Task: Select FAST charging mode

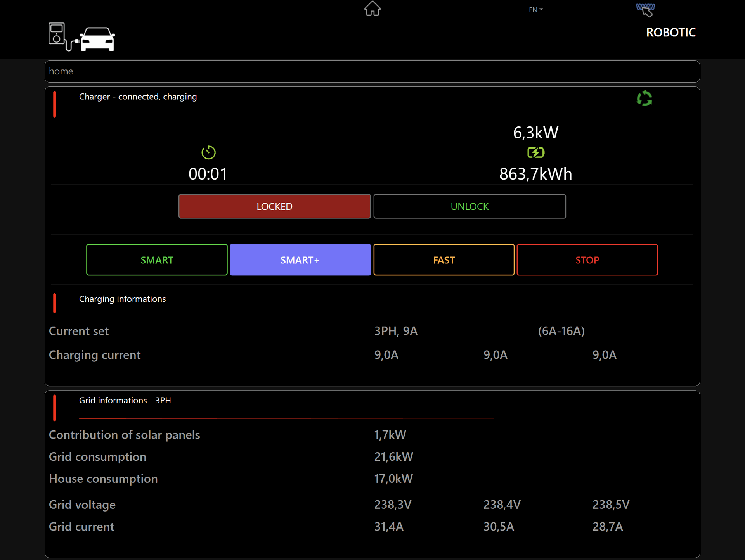Action: tap(444, 260)
